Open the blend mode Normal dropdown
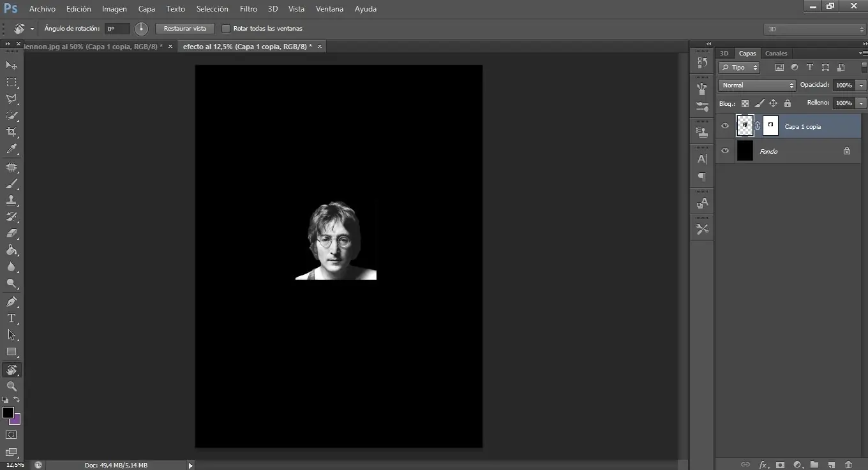The height and width of the screenshot is (470, 868). 757,85
